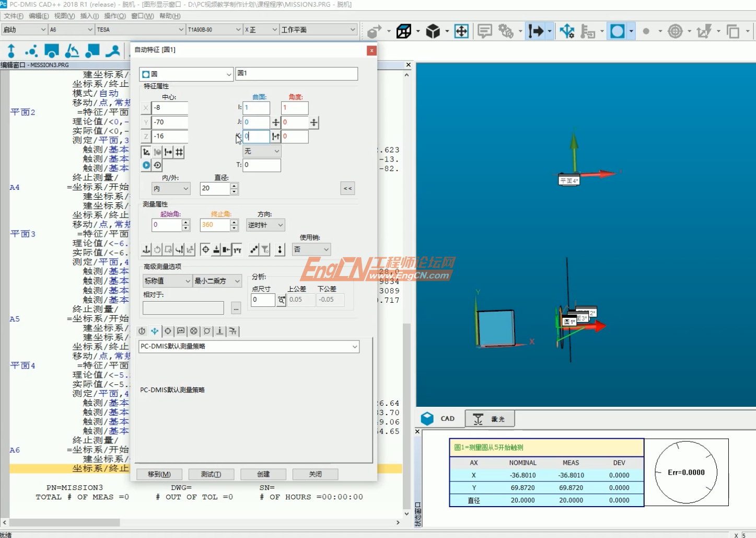Switch to the 激光 tab below the CAD view
This screenshot has height=538, width=756.
pos(489,418)
